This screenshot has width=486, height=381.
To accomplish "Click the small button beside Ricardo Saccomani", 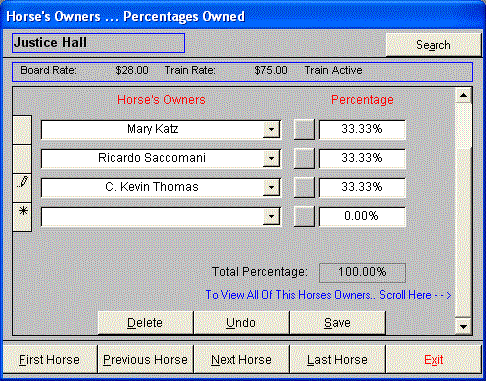I will [x=304, y=158].
